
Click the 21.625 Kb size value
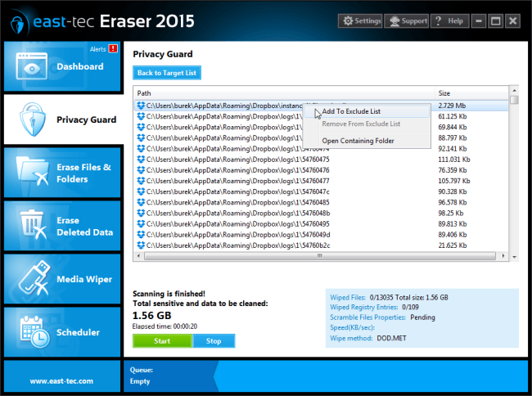(453, 245)
